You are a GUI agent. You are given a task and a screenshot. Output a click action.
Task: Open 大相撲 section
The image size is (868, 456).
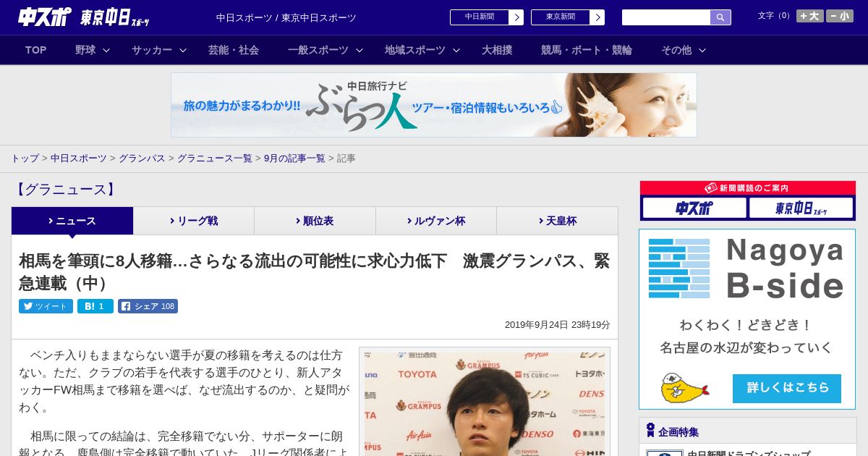point(497,50)
